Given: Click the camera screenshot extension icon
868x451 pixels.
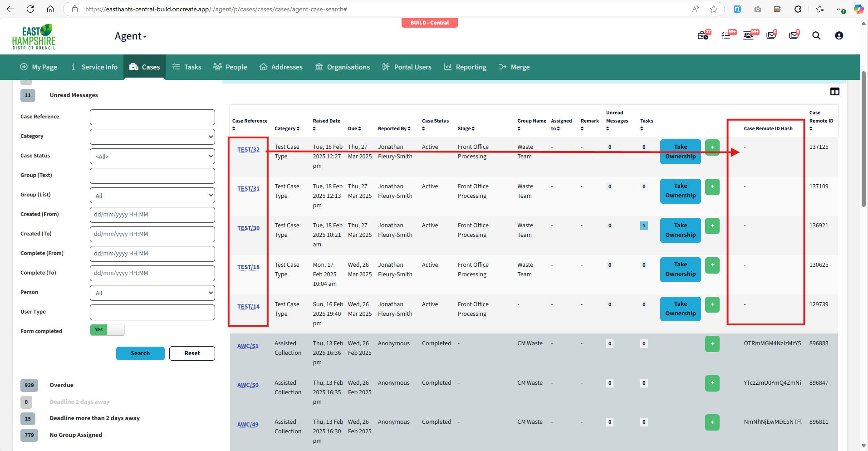Looking at the screenshot, I should [758, 9].
